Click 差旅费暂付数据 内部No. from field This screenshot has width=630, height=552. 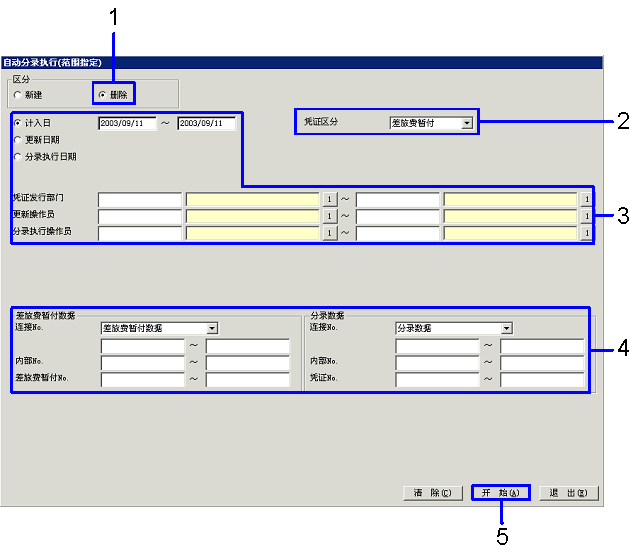click(143, 362)
